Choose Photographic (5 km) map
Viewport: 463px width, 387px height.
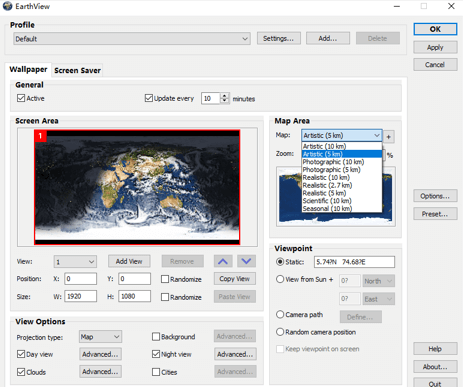pyautogui.click(x=342, y=170)
